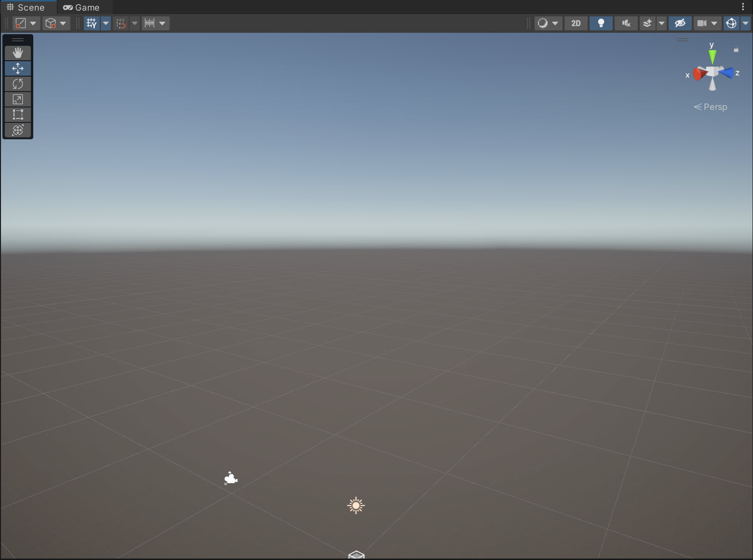Click the shaded draw mode sphere icon

pyautogui.click(x=543, y=23)
